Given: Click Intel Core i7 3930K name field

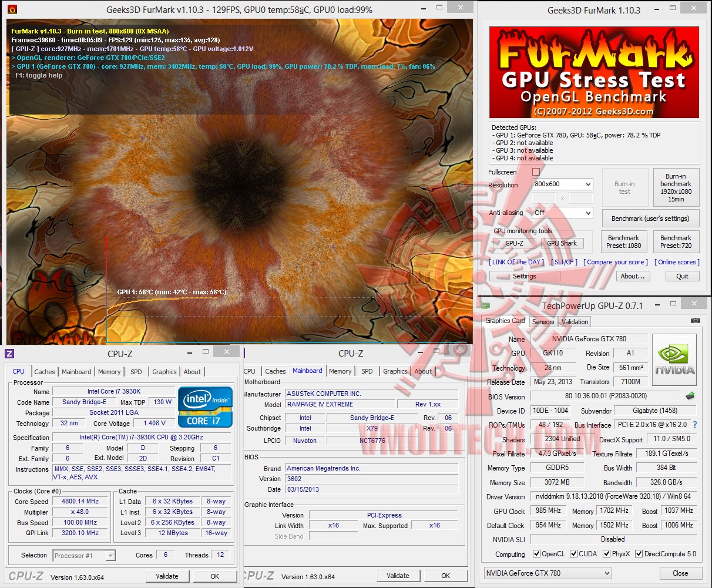Looking at the screenshot, I should tap(114, 391).
